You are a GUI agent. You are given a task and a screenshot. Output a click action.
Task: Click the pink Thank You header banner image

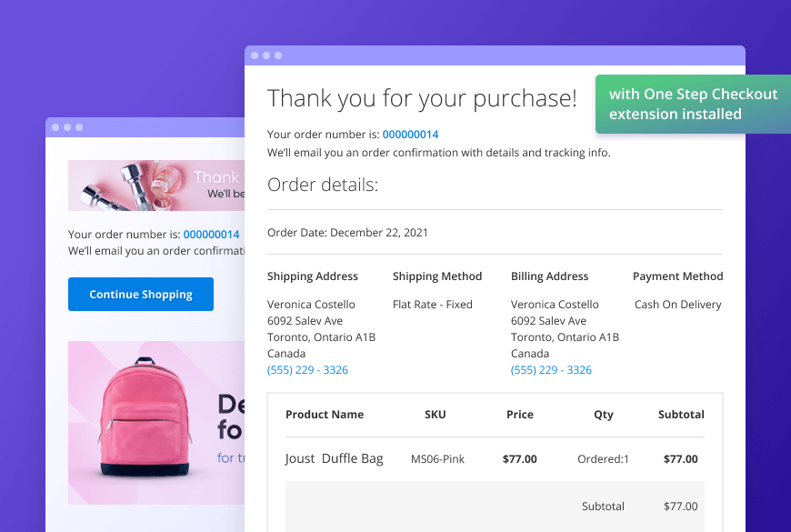[x=155, y=185]
